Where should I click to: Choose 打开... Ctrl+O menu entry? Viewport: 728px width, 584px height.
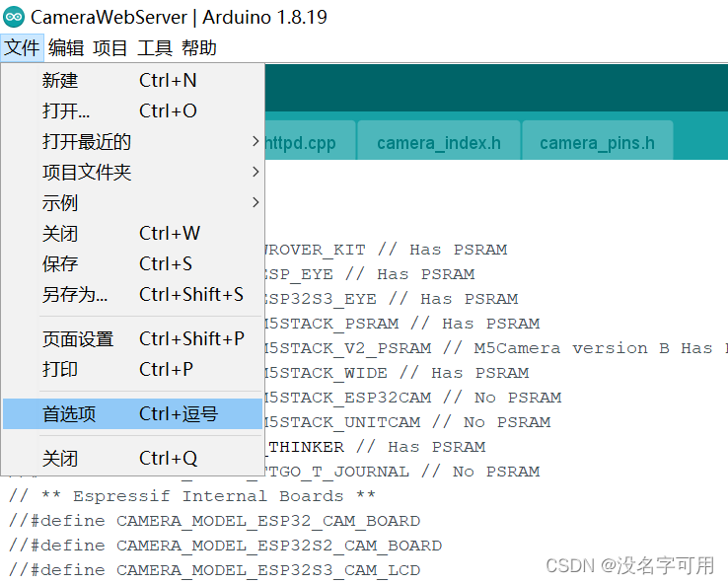click(x=133, y=110)
